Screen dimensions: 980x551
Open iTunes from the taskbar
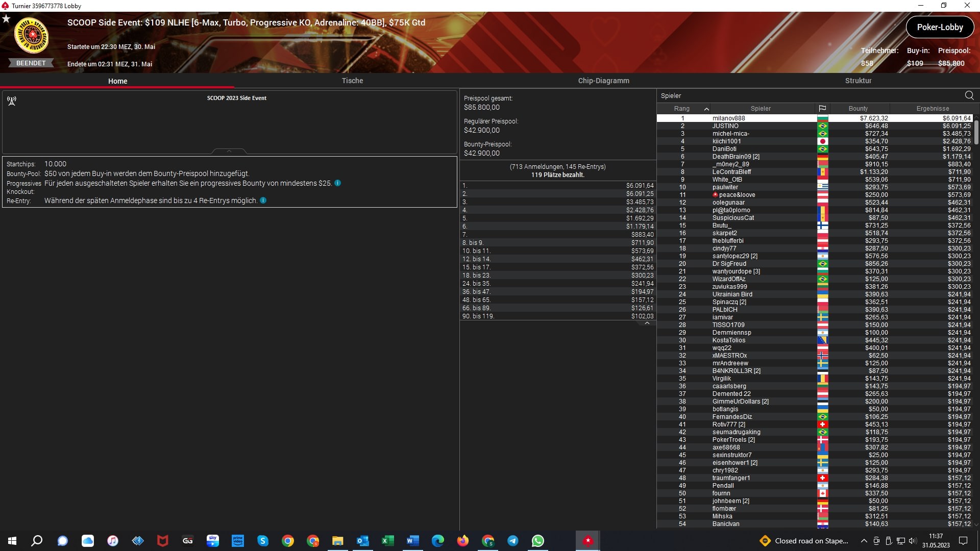[x=112, y=541]
